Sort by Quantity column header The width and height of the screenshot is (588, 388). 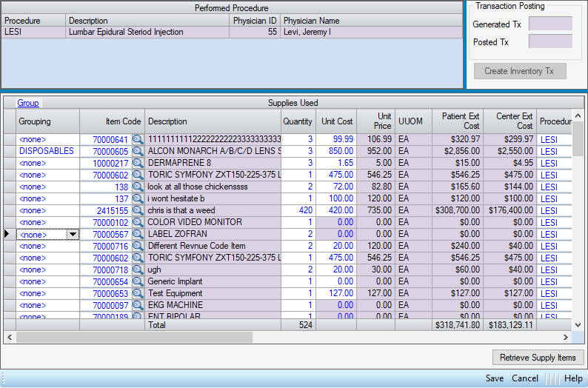pyautogui.click(x=298, y=121)
